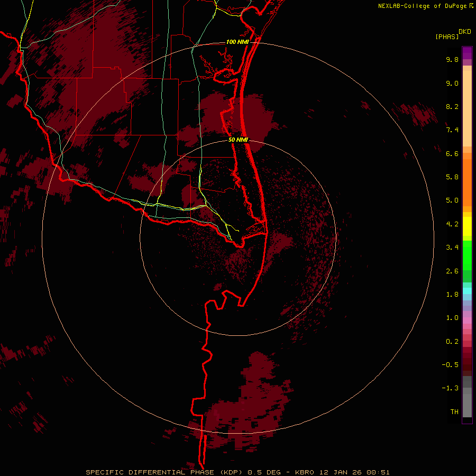Click the purple segment topping the color bar
Image resolution: width=476 pixels, height=476 pixels.
pos(467,53)
